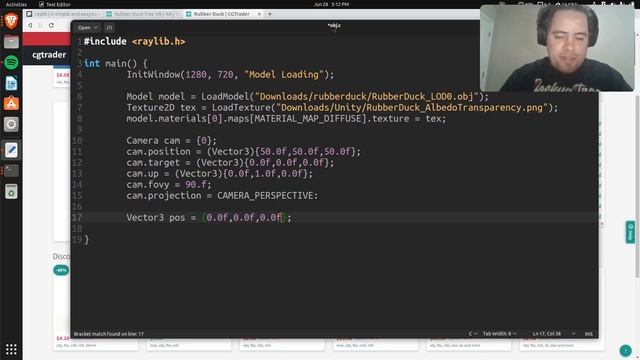
Task: Click the cam.fovy = 90.f line
Action: pyautogui.click(x=169, y=185)
